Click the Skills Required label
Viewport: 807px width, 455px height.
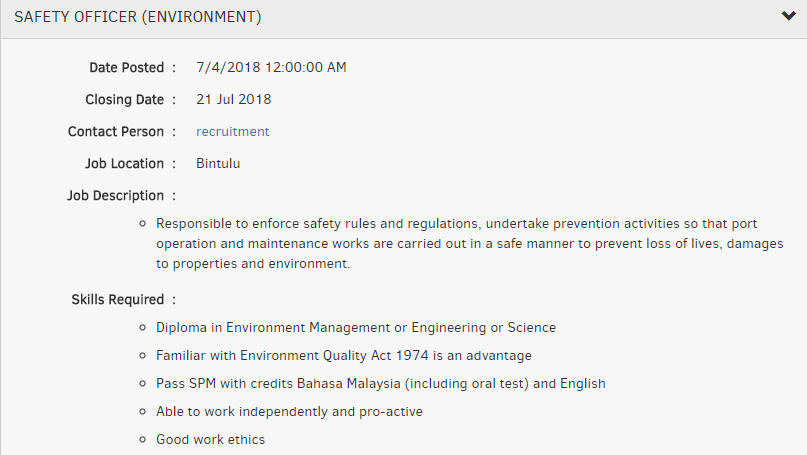[118, 300]
